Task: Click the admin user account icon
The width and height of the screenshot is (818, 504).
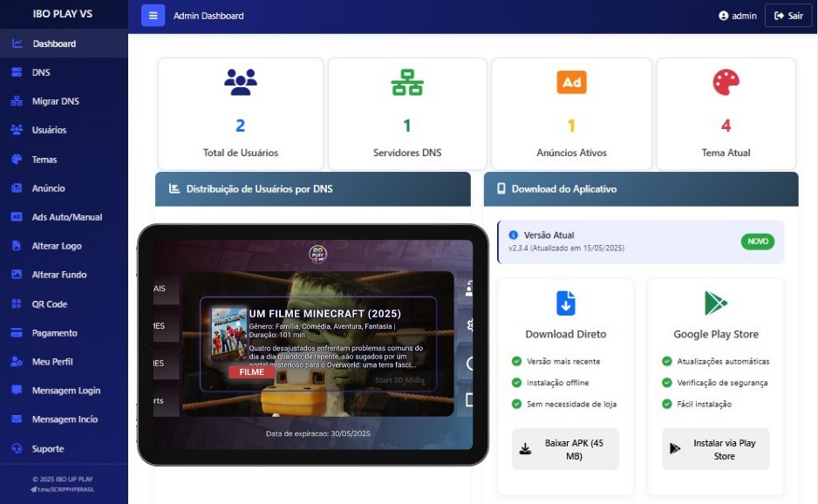Action: [723, 17]
